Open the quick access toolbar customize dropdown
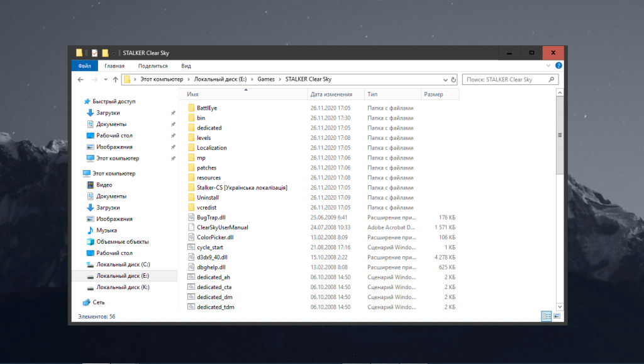This screenshot has height=364, width=644. click(x=114, y=53)
